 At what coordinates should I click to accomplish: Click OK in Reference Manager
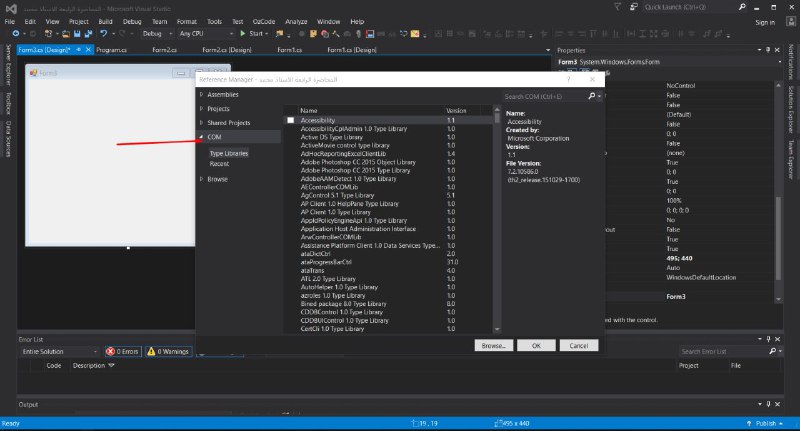536,345
